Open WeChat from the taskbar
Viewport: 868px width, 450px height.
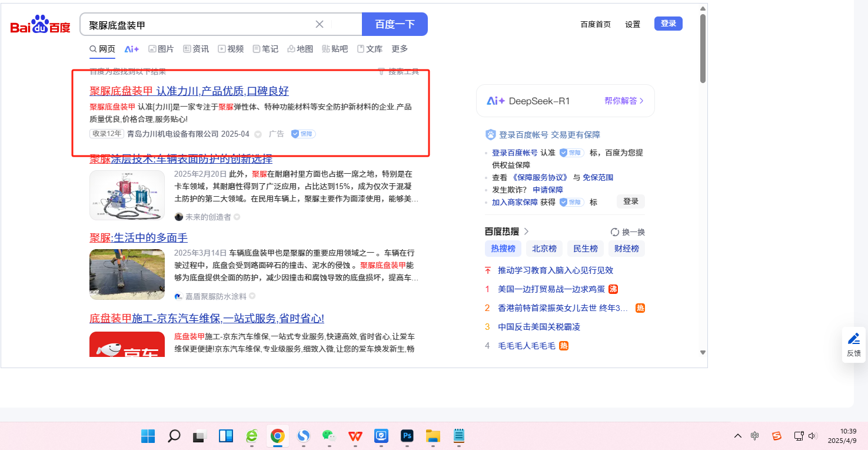coord(329,436)
